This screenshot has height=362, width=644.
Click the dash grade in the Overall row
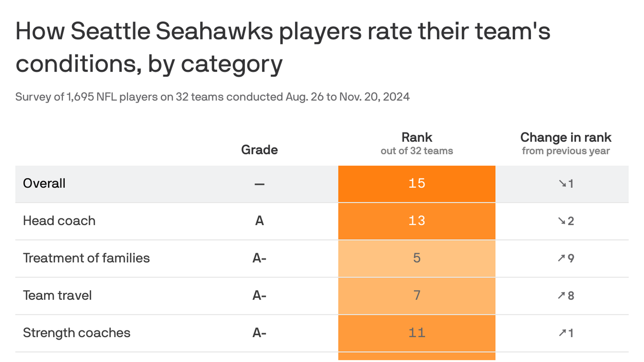point(259,184)
